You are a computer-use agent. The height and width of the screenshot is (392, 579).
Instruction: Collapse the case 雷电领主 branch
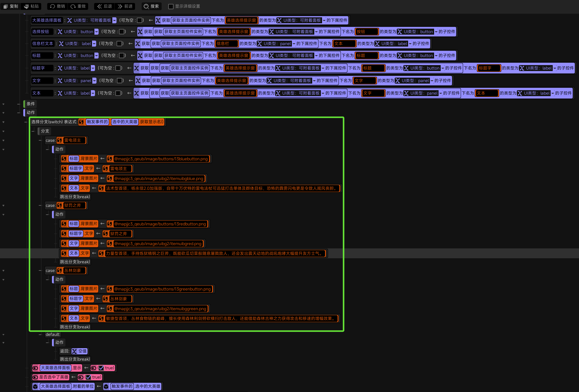pos(40,140)
